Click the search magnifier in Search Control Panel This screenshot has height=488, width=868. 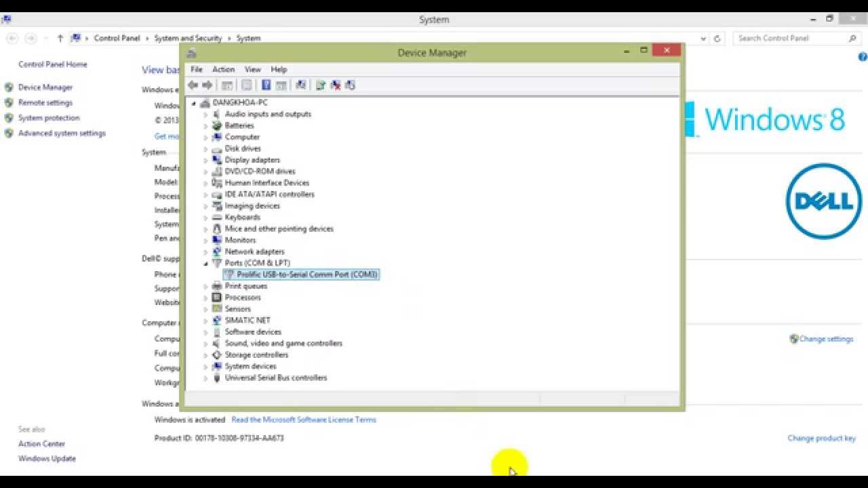[x=853, y=39]
